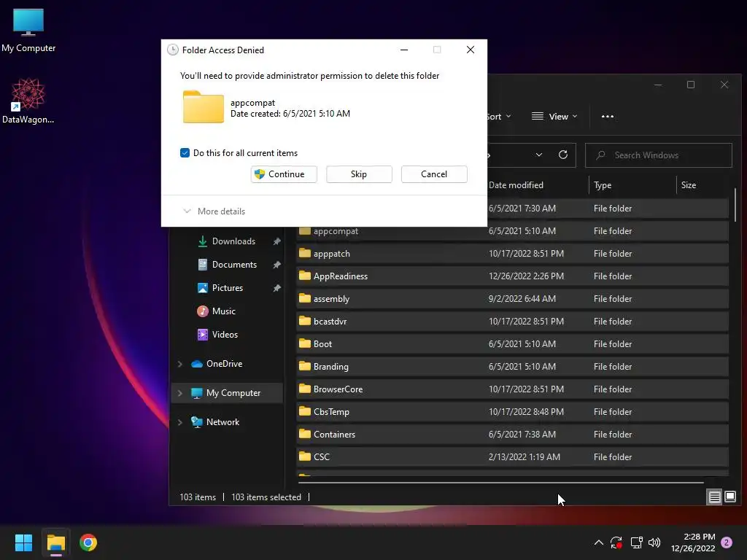Click the horizontal scrollbar in file list

(x=500, y=483)
